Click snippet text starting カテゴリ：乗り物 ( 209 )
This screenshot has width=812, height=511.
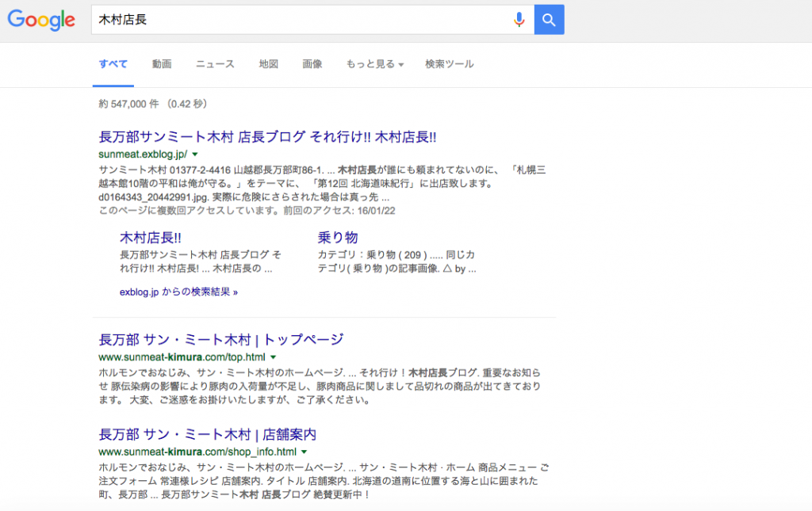click(396, 261)
